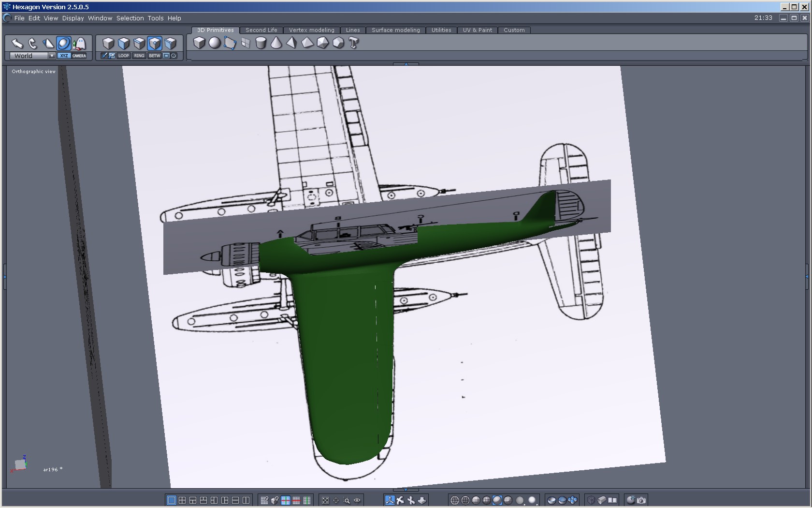
Task: Toggle the LOOP selection option
Action: [x=124, y=56]
